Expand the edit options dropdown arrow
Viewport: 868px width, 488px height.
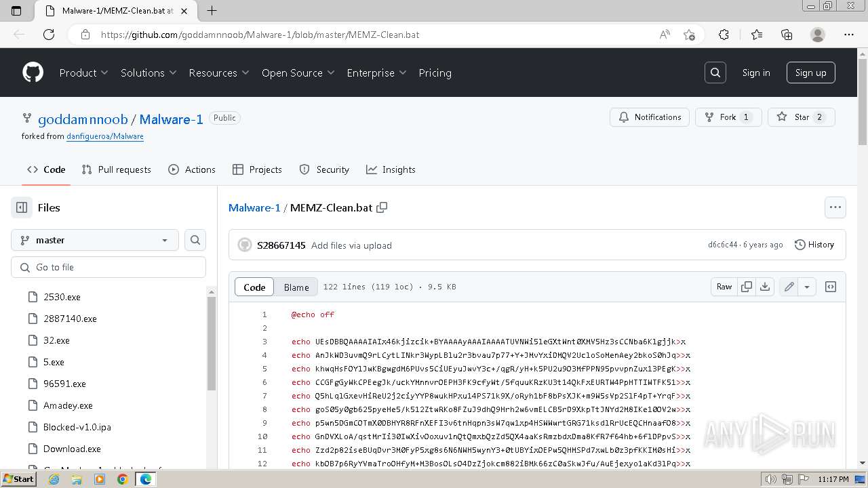pos(807,287)
